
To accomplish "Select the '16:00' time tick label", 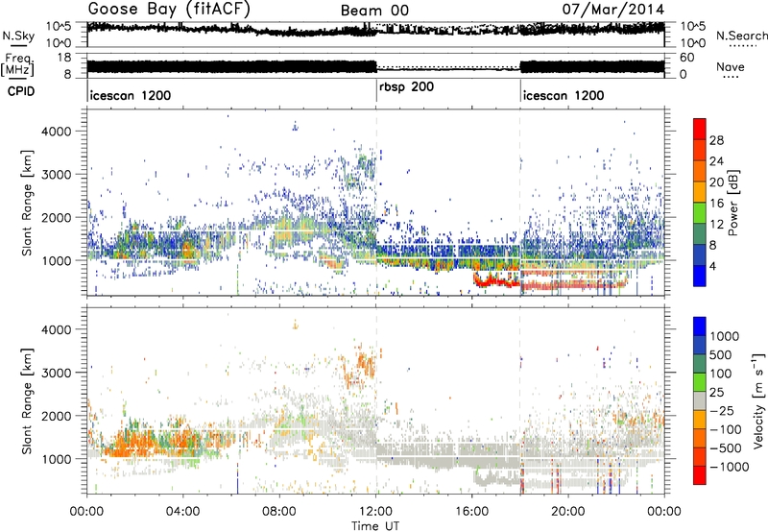I will click(471, 512).
